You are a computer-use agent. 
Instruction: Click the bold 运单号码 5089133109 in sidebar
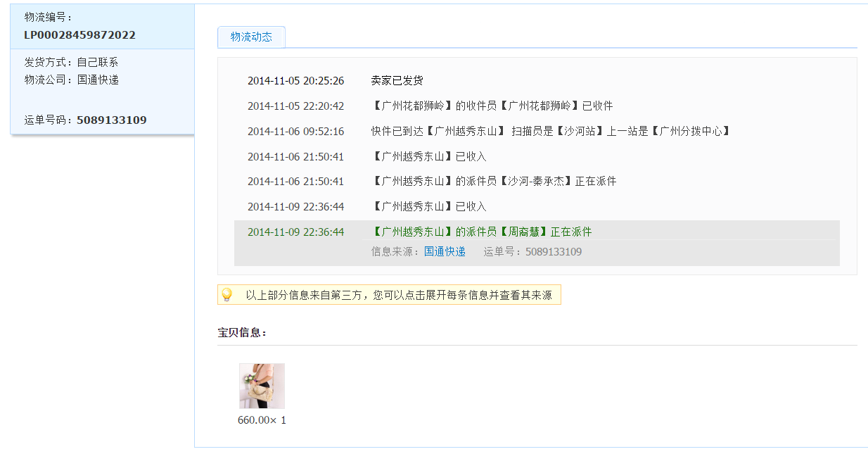point(111,120)
